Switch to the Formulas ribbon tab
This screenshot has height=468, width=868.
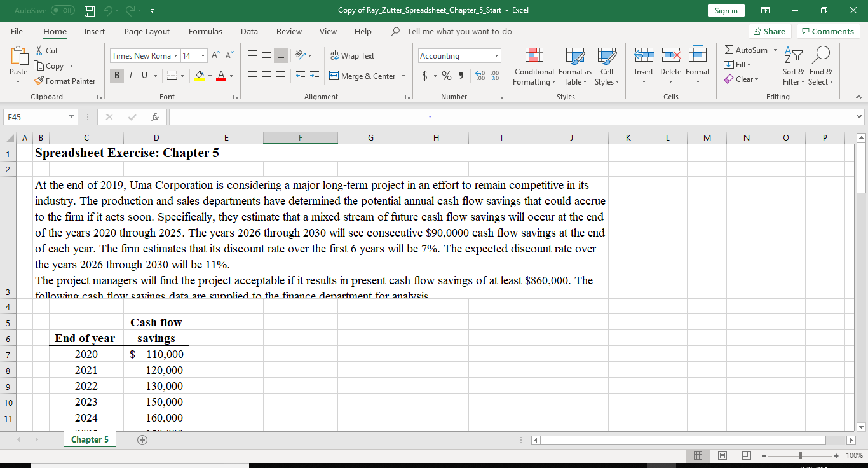click(205, 31)
